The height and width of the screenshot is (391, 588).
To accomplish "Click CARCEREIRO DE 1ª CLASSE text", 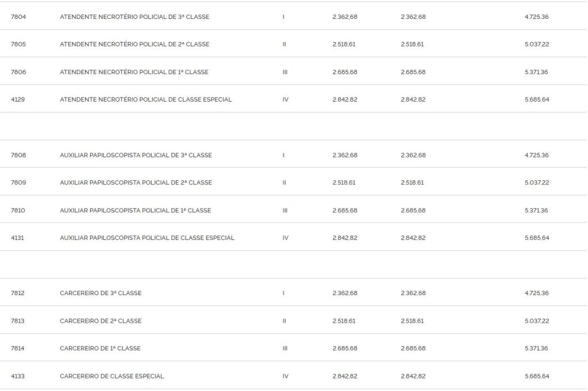I will pos(100,349).
